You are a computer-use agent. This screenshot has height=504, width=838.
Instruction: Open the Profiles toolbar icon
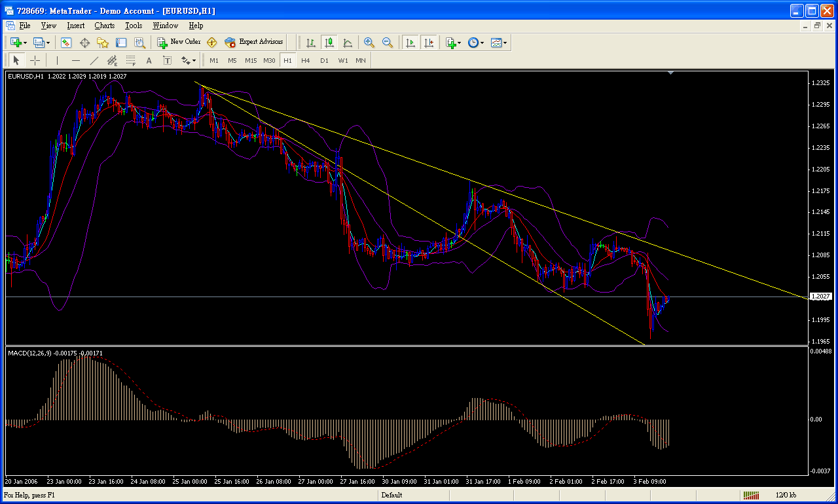tap(39, 43)
